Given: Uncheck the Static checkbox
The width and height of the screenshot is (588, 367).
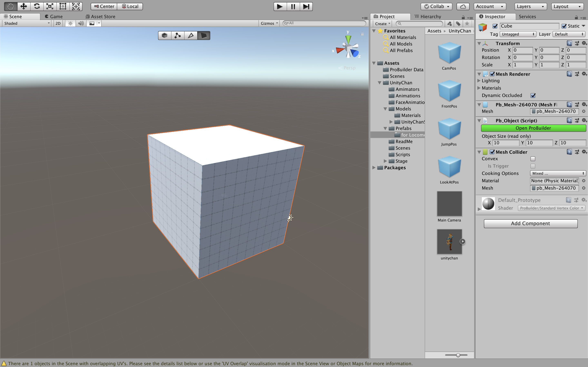Looking at the screenshot, I should (564, 26).
